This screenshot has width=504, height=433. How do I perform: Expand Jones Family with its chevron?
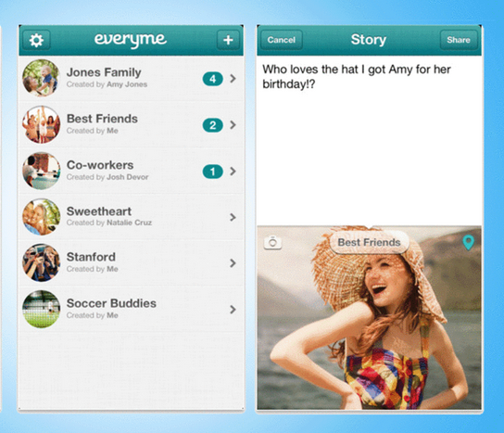click(x=233, y=79)
